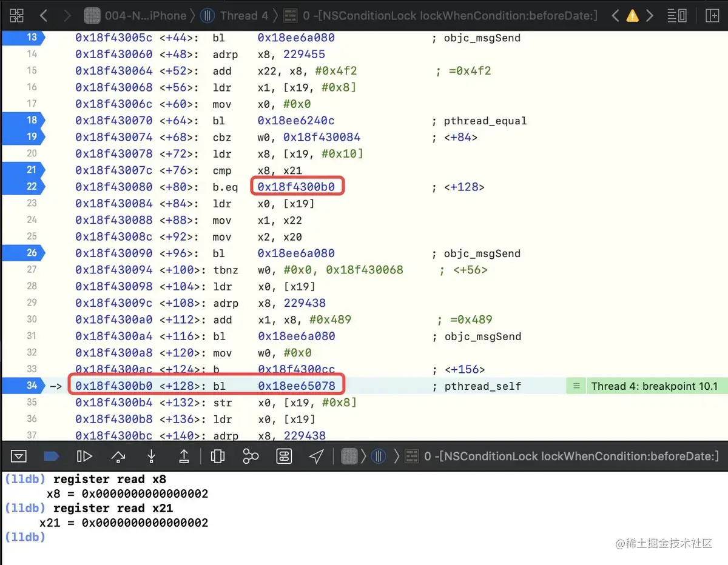Deactivate all breakpoints in debug bar
The image size is (728, 565).
(52, 456)
